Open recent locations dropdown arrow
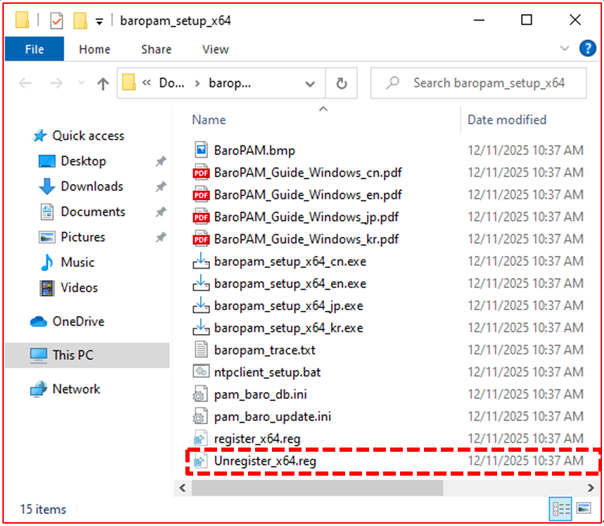Screen dimensions: 604x526 (81, 83)
